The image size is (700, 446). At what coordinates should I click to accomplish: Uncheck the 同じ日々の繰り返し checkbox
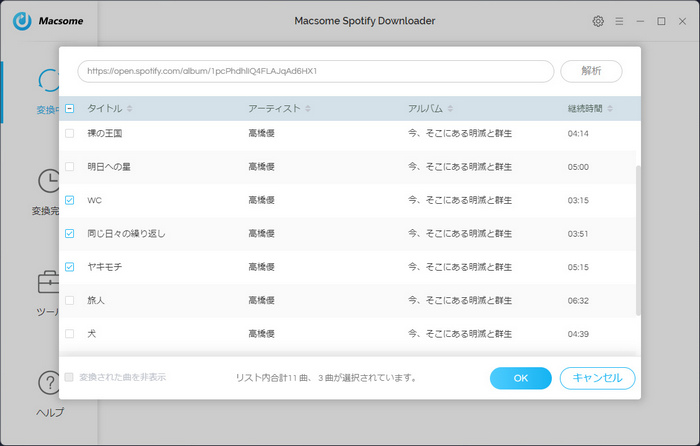[x=70, y=233]
